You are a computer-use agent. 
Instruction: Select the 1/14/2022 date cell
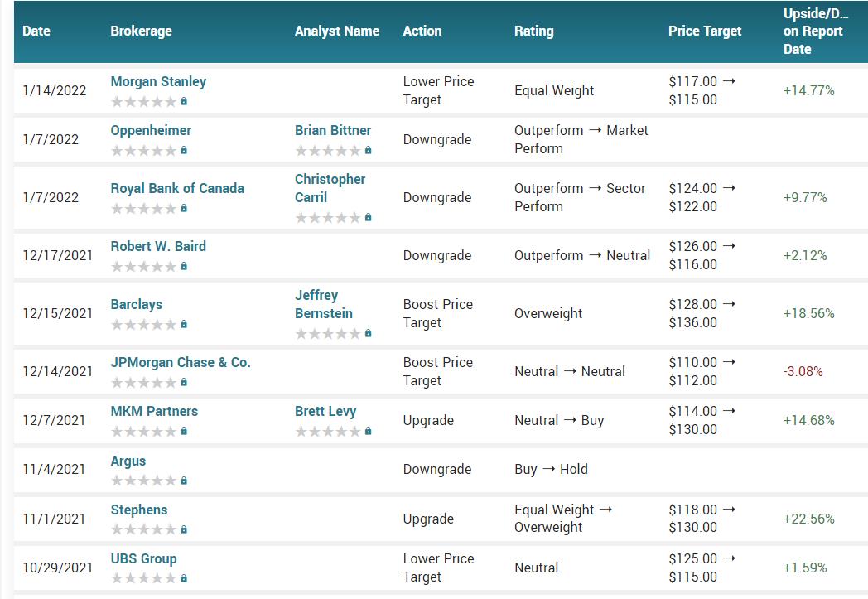click(55, 91)
